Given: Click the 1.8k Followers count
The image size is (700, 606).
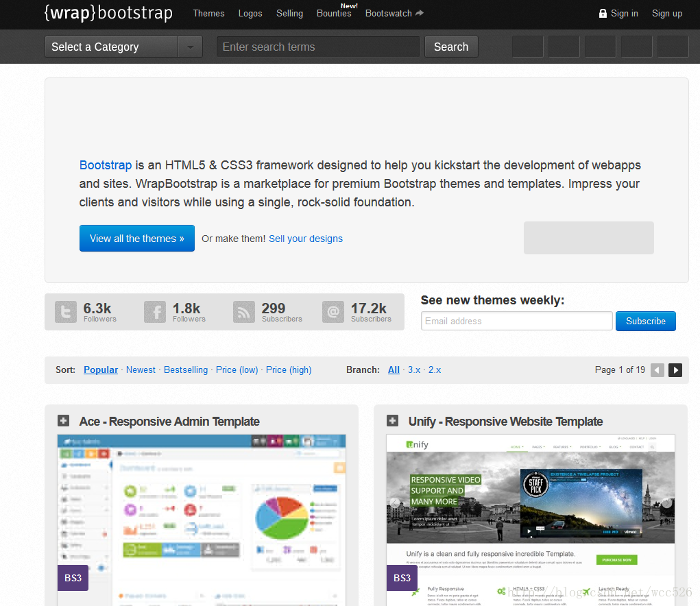Looking at the screenshot, I should click(189, 312).
